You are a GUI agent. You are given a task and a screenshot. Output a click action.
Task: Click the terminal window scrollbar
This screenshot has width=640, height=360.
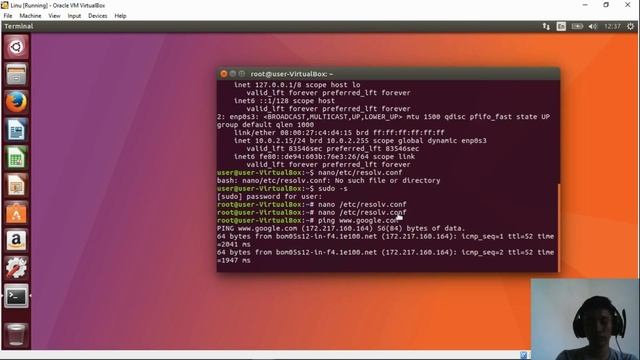pyautogui.click(x=558, y=227)
